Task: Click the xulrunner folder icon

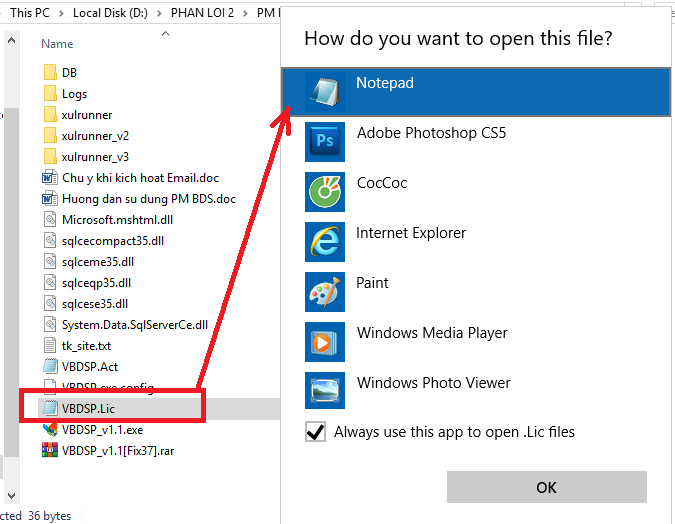Action: 50,115
